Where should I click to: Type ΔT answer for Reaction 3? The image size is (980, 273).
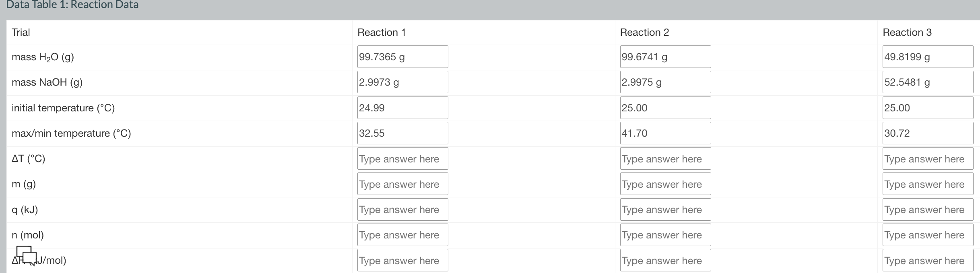tap(927, 158)
